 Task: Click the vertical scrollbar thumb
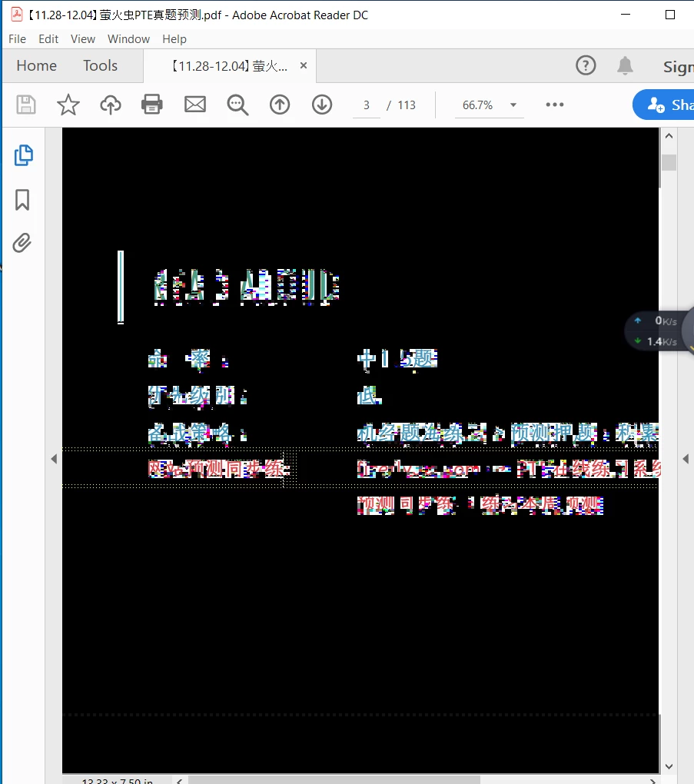(x=669, y=162)
